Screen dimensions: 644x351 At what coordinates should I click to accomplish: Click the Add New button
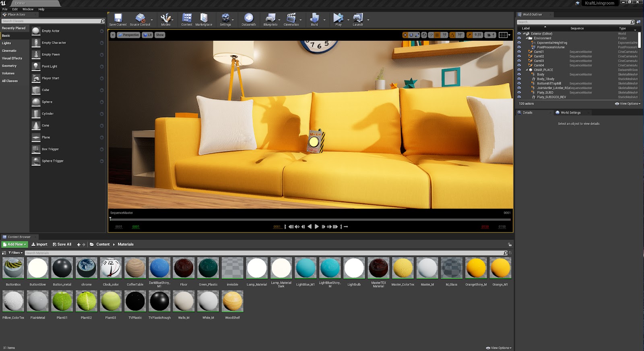tap(14, 244)
